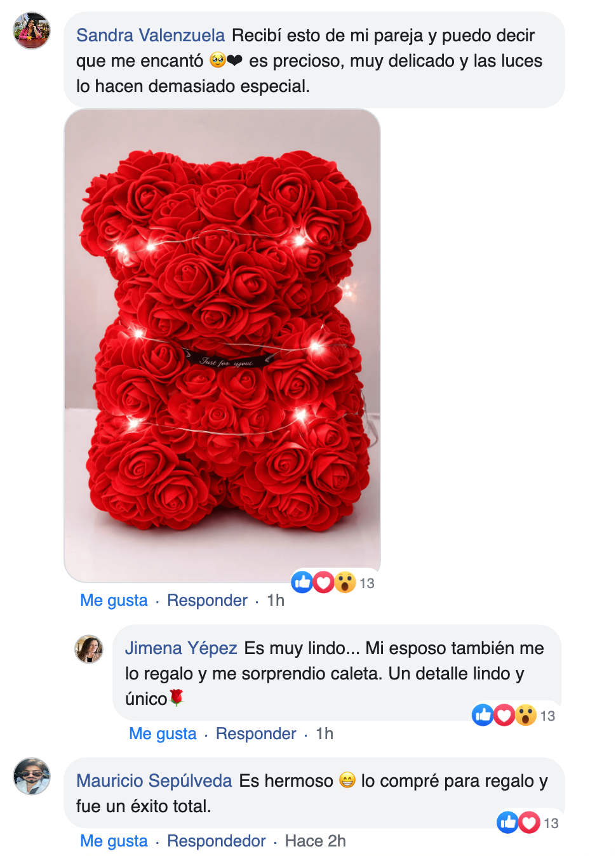Like Mauricio's comment with Me gusta
This screenshot has width=616, height=856.
pos(114,841)
